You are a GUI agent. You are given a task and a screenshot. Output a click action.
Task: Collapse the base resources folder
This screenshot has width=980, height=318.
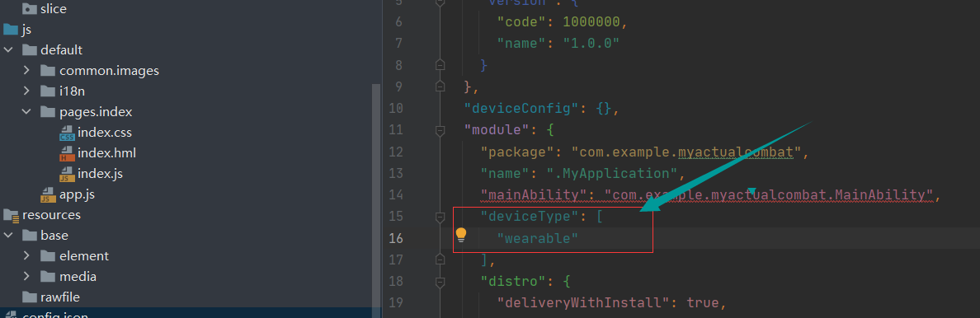point(8,236)
